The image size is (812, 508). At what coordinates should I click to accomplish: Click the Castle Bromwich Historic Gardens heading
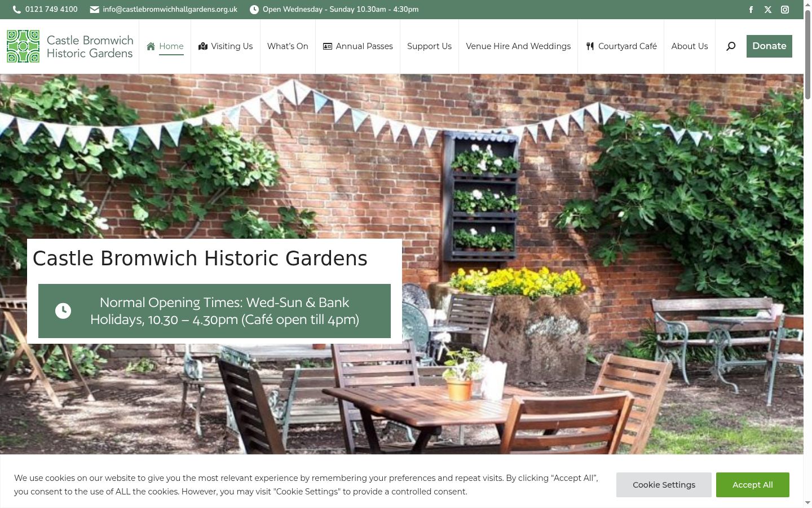(200, 259)
